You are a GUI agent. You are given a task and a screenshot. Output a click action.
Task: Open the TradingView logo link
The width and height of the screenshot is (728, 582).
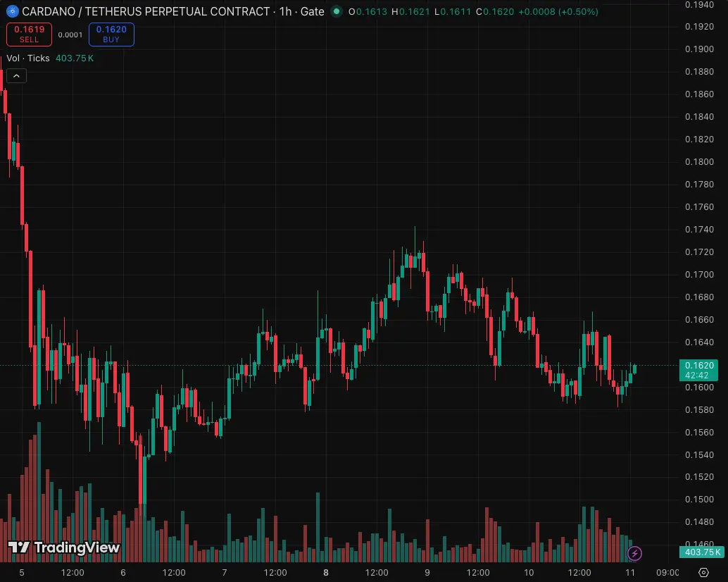point(64,547)
